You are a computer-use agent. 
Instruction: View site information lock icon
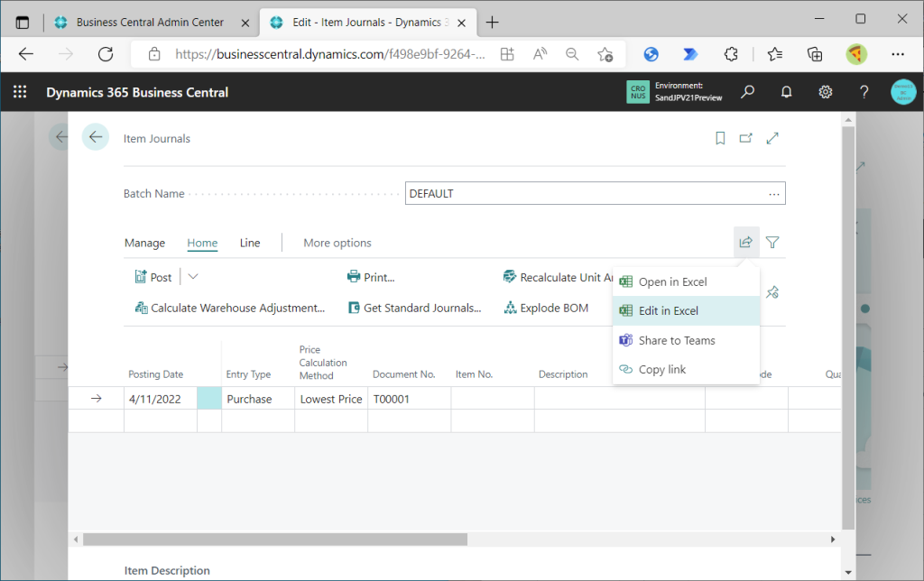pyautogui.click(x=154, y=54)
